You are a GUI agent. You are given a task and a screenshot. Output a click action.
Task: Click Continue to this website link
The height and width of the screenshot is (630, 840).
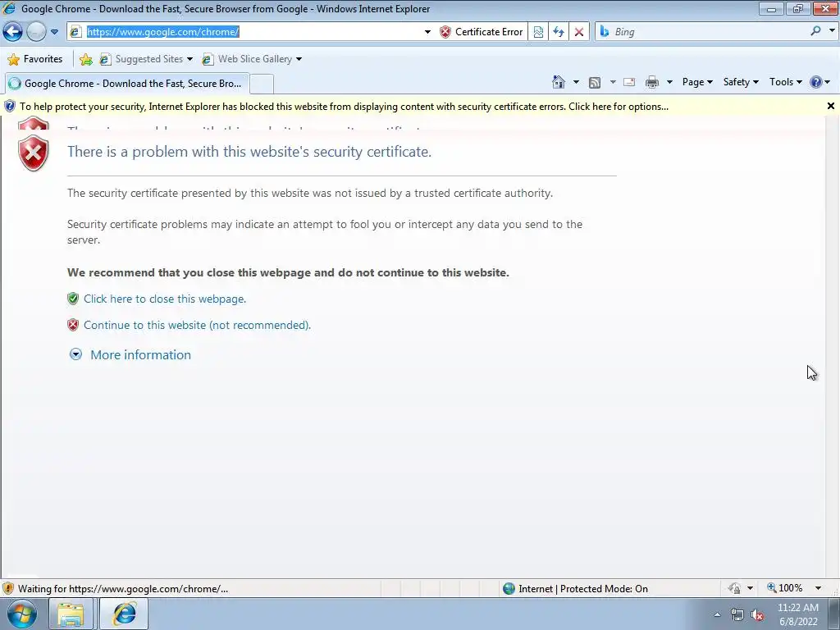coord(197,325)
